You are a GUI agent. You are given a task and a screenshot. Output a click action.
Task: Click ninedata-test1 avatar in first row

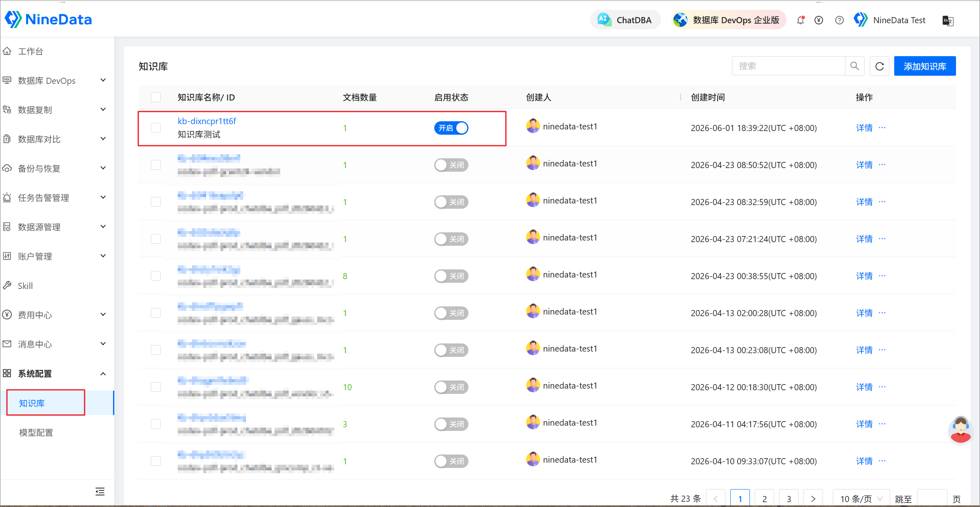pyautogui.click(x=533, y=126)
